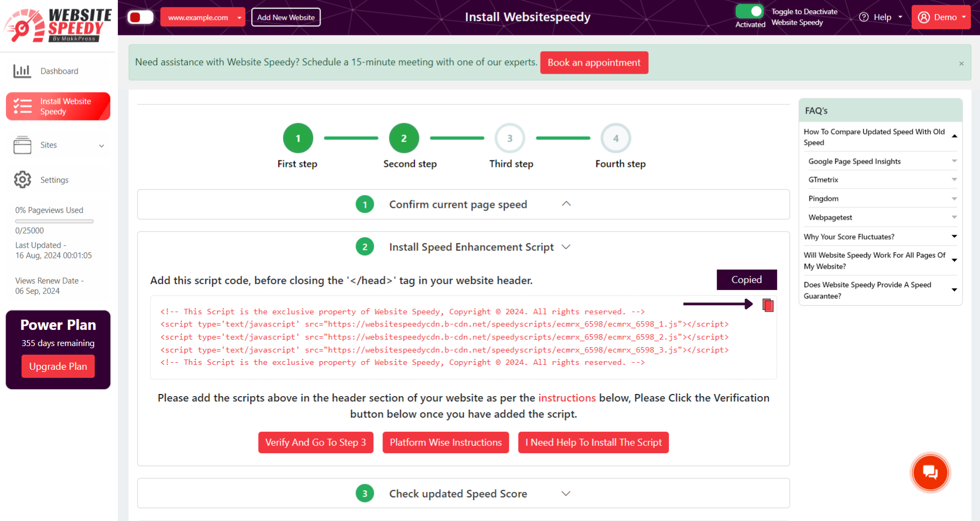Click the Help question mark icon

(864, 17)
